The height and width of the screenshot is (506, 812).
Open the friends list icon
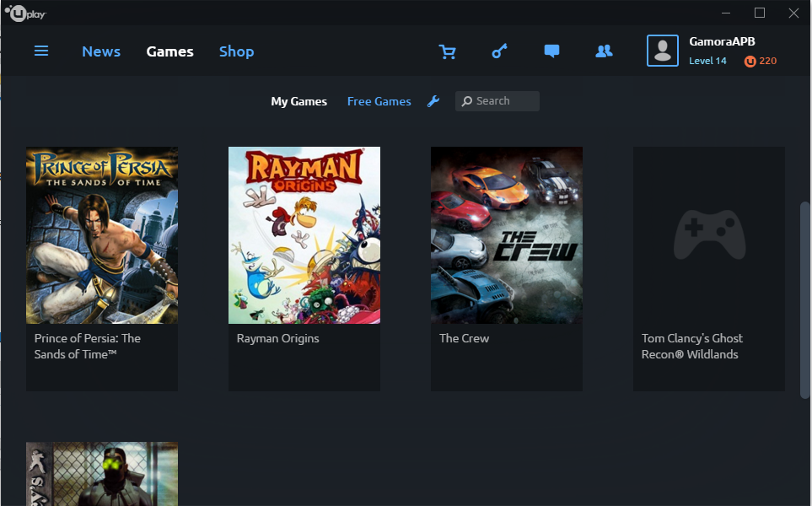604,51
